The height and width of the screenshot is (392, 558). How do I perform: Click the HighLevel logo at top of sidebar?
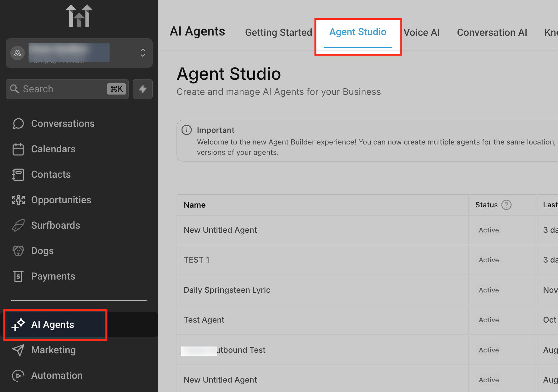click(79, 16)
